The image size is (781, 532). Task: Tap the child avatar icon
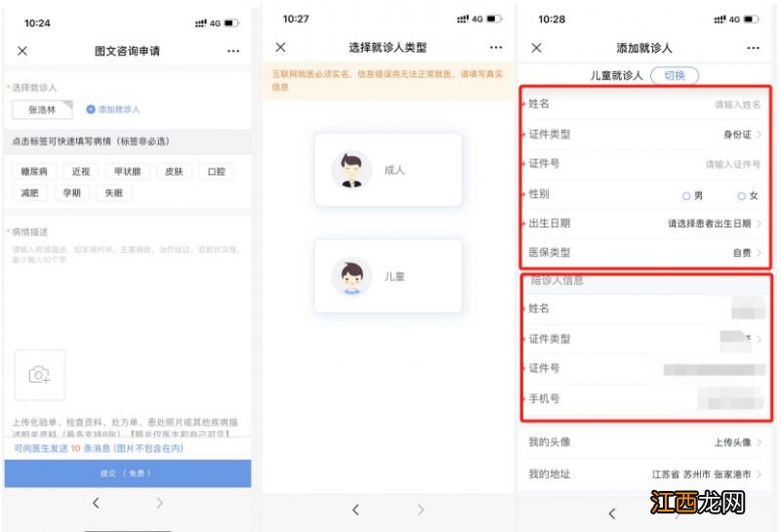point(351,276)
